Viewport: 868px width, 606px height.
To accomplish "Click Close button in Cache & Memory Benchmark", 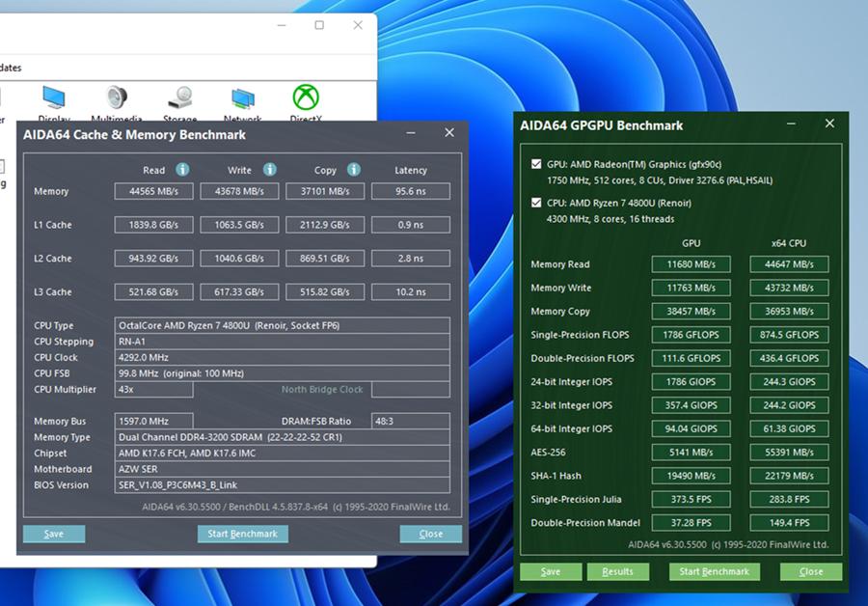I will point(430,534).
